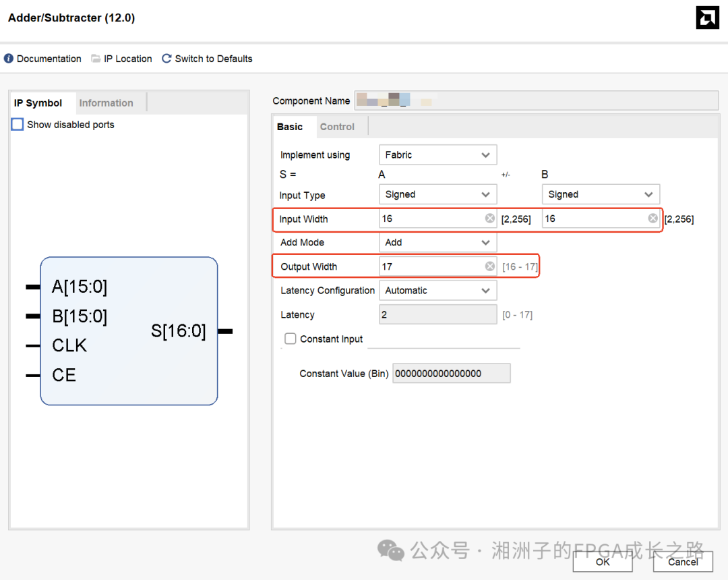Clear Input Width B with the X icon
728x580 pixels.
[653, 219]
